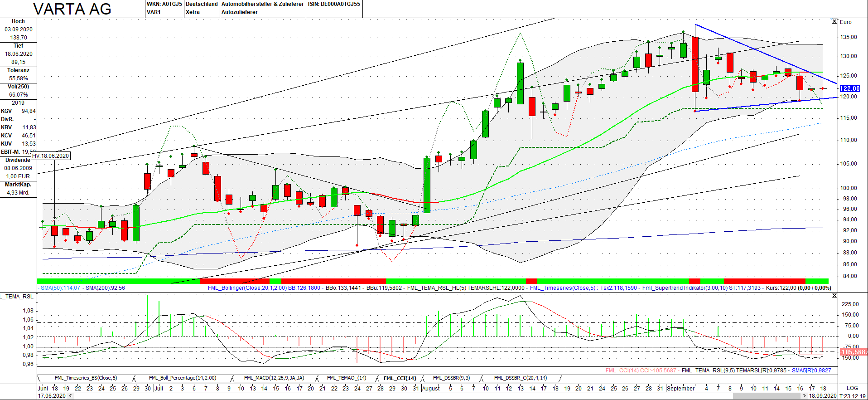Select the FML_MACD(12,26,9,JA,JA) indicator tab
The height and width of the screenshot is (400, 868).
[x=274, y=378]
